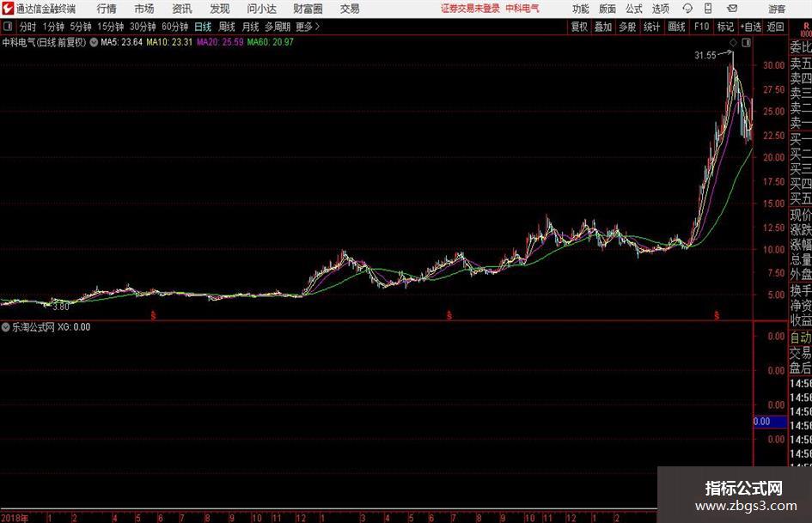812x523 pixels.
Task: Click rightmost red S marker on chart
Action: (717, 315)
